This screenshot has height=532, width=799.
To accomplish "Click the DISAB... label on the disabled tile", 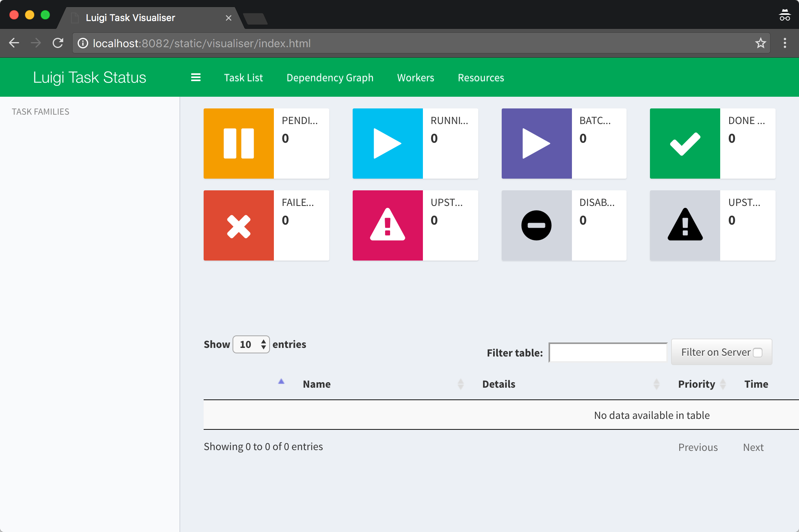I will pyautogui.click(x=597, y=202).
